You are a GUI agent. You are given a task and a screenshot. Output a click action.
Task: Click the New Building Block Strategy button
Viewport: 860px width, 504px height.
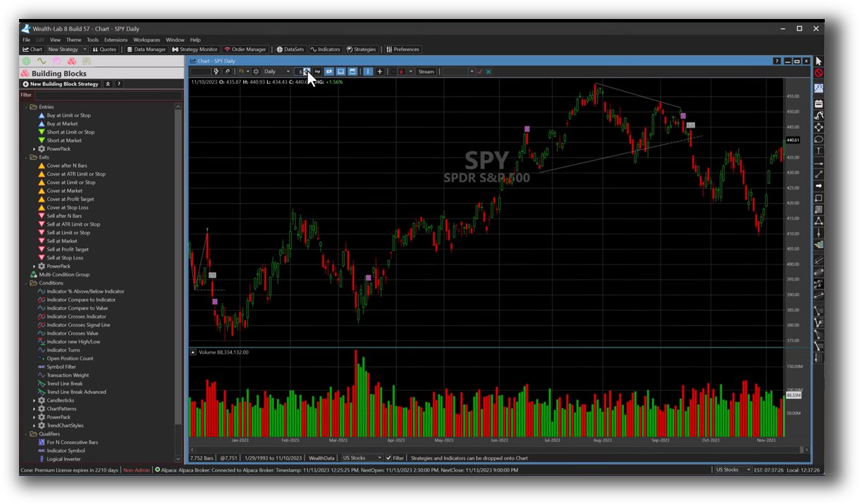(x=61, y=84)
